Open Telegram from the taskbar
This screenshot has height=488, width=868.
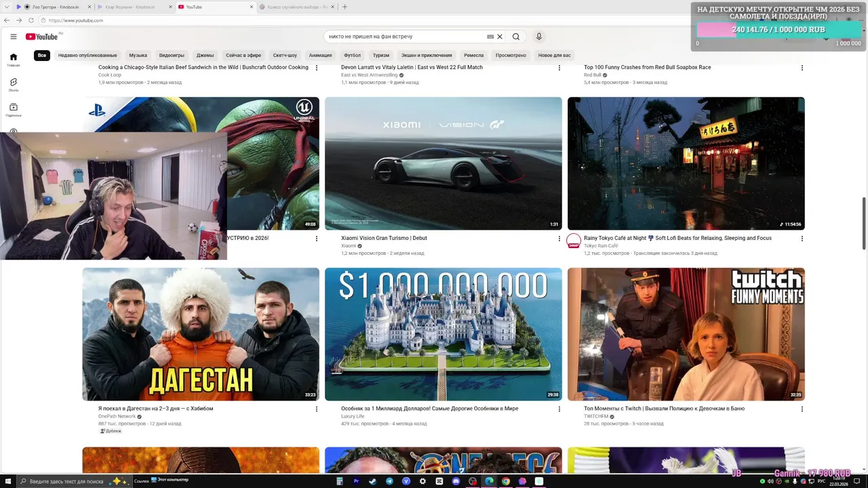(x=389, y=481)
